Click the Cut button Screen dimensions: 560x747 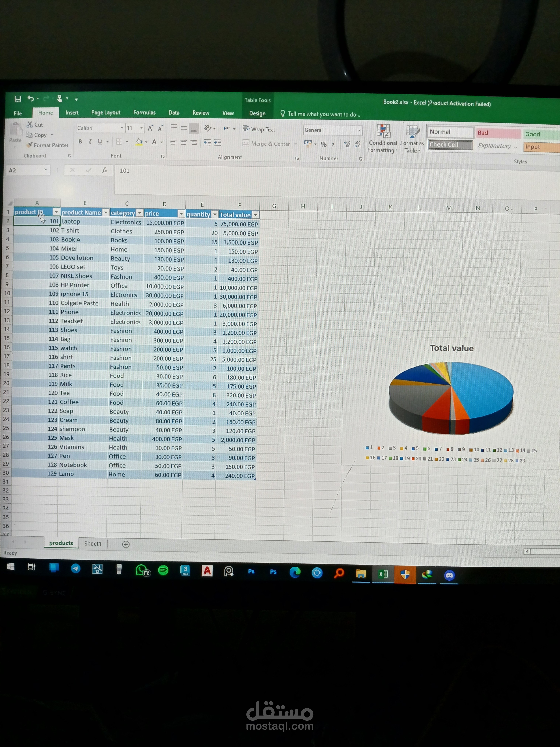[x=35, y=125]
